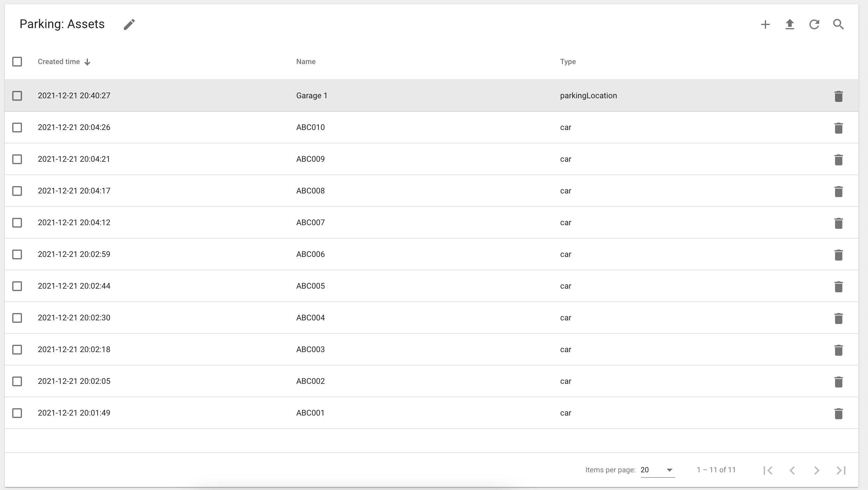Viewport: 868px width, 490px height.
Task: Check the ABC005 row checkbox
Action: 17,286
